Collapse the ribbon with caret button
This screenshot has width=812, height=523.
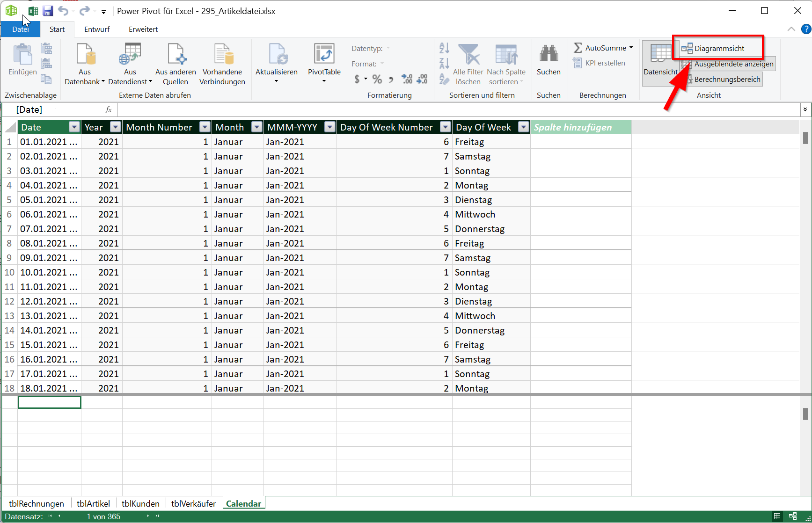[791, 29]
